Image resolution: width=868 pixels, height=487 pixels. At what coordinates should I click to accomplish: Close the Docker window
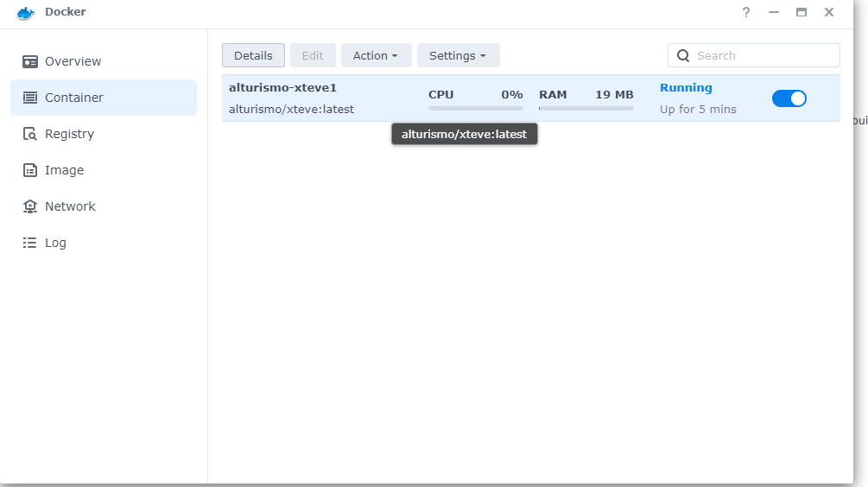[828, 12]
